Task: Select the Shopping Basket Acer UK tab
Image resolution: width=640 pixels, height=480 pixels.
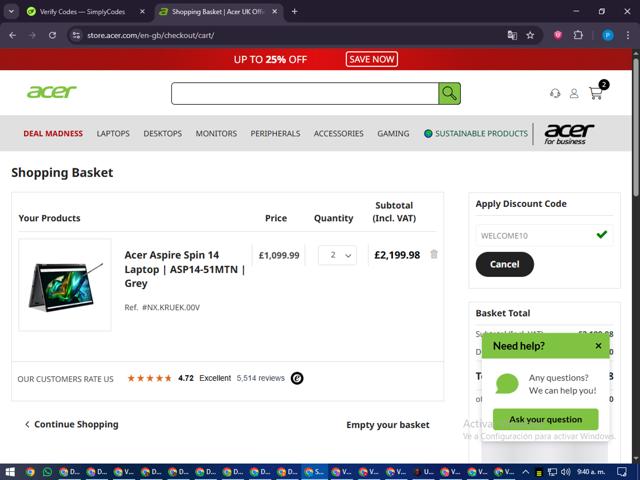Action: point(218,12)
